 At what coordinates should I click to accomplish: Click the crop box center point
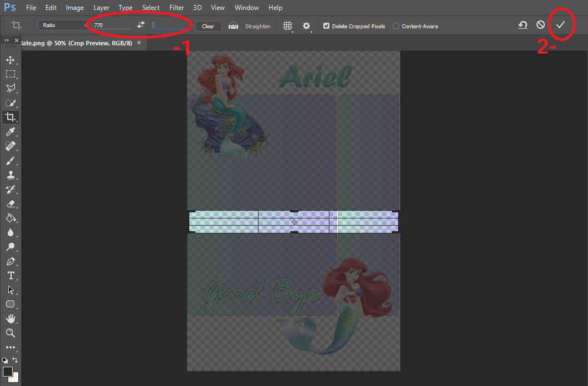coord(295,222)
